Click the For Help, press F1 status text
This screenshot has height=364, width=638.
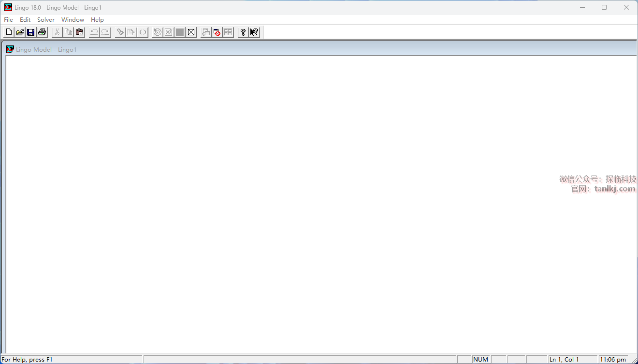click(28, 360)
